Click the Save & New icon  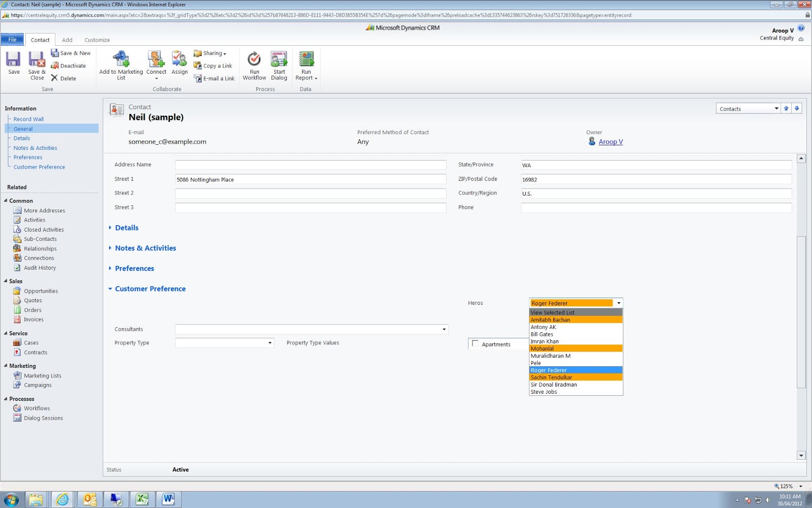tap(71, 53)
